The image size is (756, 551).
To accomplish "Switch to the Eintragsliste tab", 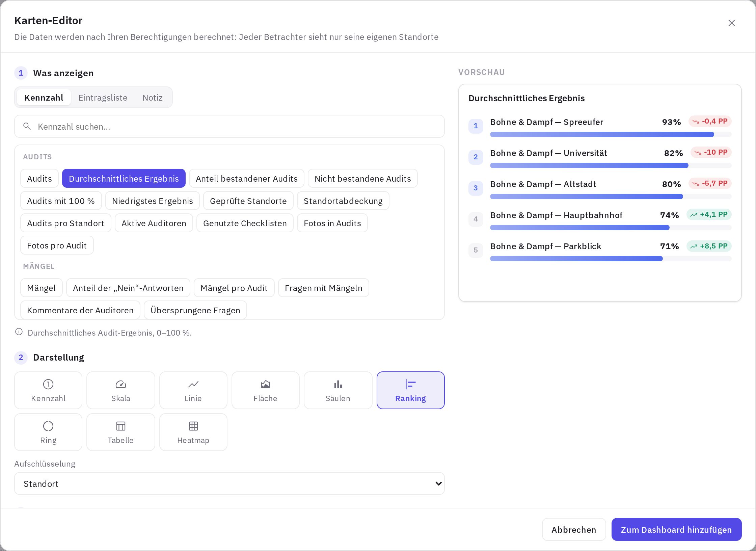I will coord(103,98).
